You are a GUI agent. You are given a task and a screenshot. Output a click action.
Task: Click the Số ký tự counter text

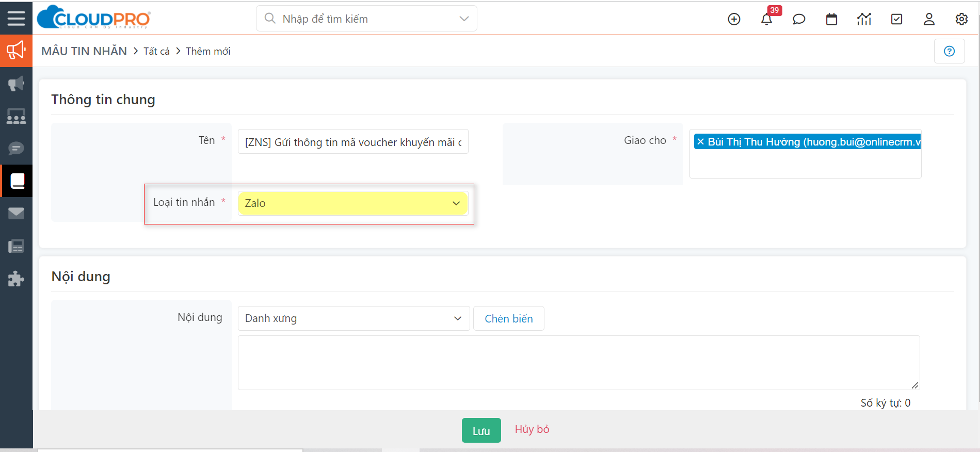[x=886, y=403]
